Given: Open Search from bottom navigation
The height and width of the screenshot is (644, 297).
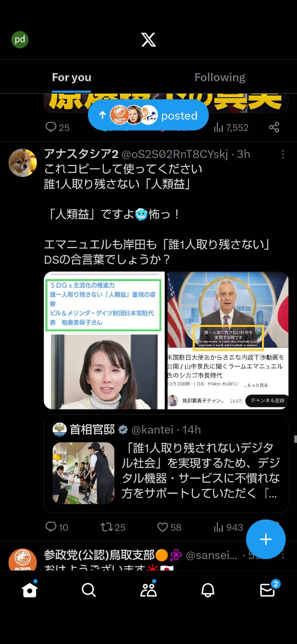Looking at the screenshot, I should pos(89,590).
